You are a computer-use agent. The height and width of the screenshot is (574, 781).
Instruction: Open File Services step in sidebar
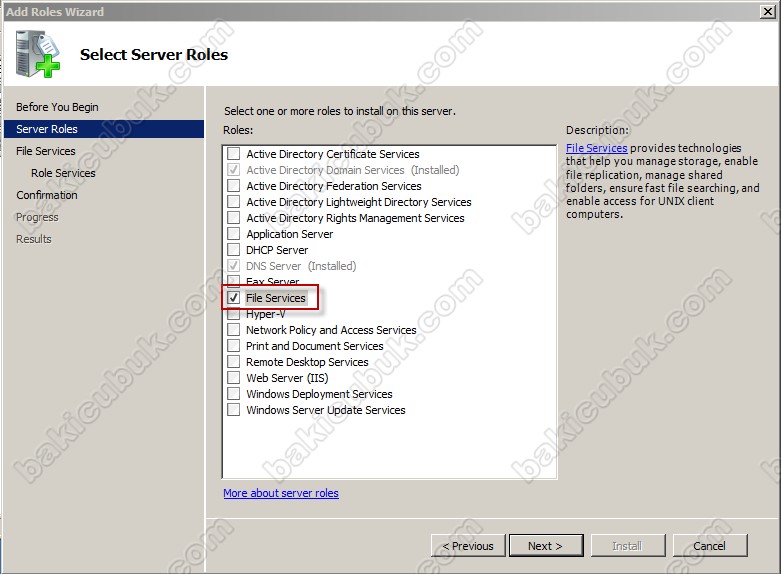pos(46,151)
